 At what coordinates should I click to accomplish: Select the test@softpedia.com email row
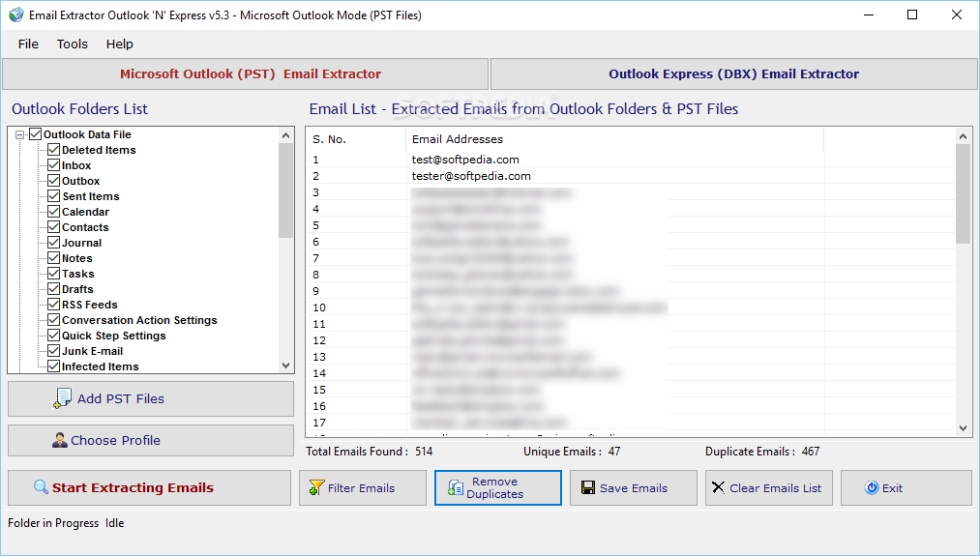tap(630, 160)
